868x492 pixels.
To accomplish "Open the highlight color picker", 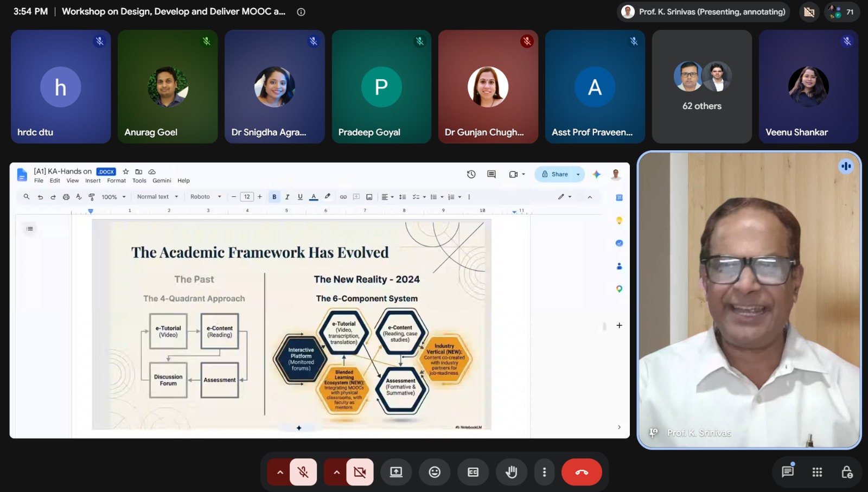I will [327, 197].
